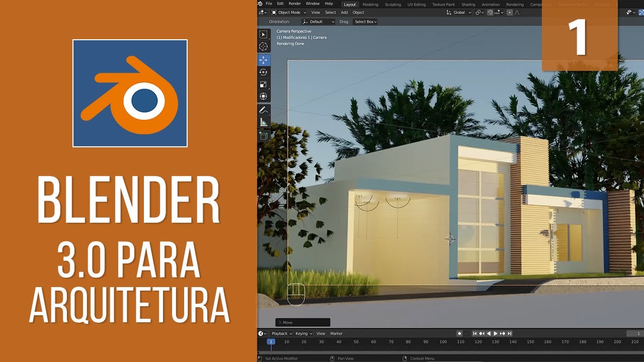Pick the Scale tool

coord(264,84)
